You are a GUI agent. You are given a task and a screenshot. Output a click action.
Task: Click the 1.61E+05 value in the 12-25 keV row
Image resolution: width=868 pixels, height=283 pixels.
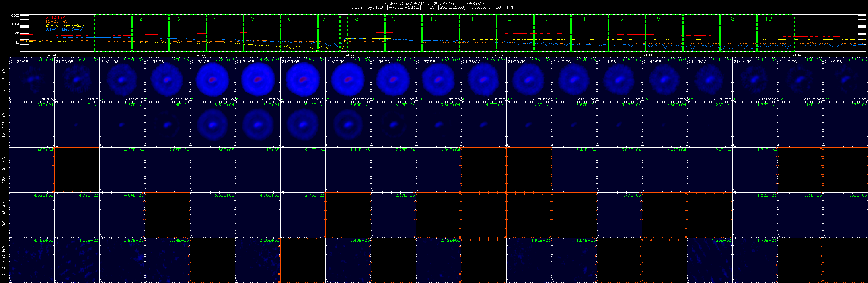pos(269,150)
